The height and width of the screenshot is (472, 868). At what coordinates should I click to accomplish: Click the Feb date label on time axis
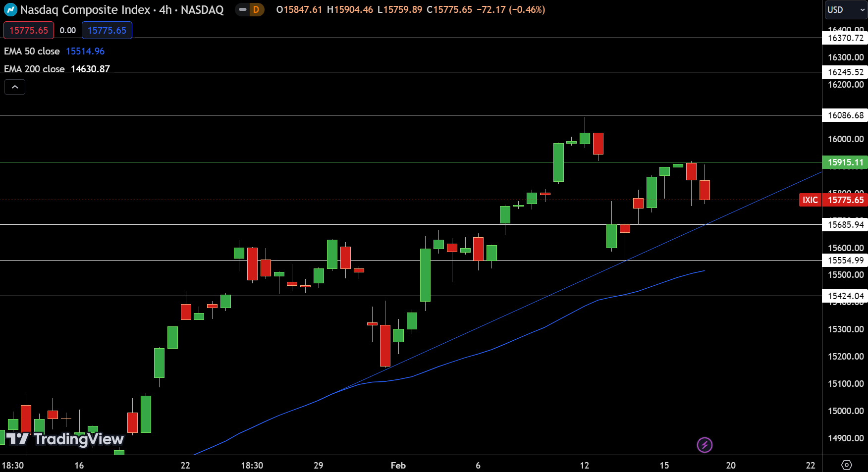[x=398, y=465]
